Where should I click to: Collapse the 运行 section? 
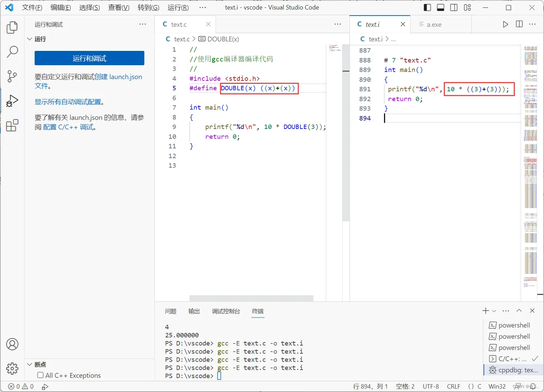tap(30, 39)
